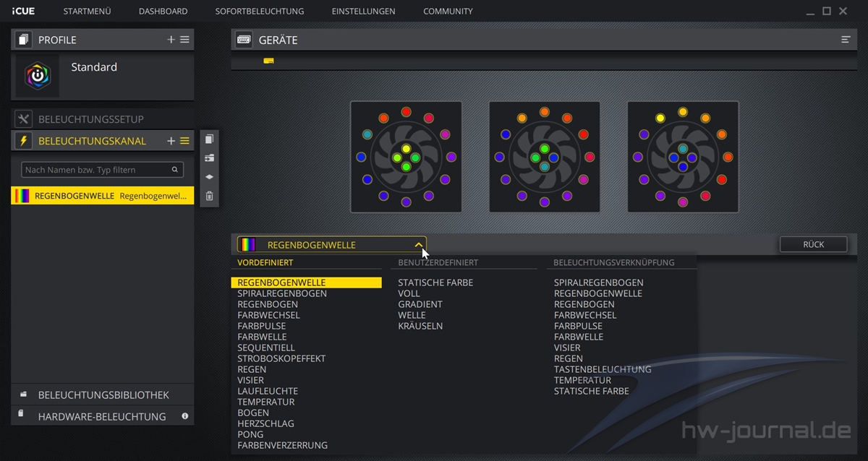Screen dimensions: 868x461
Task: Select custom effect Welle
Action: 412,315
